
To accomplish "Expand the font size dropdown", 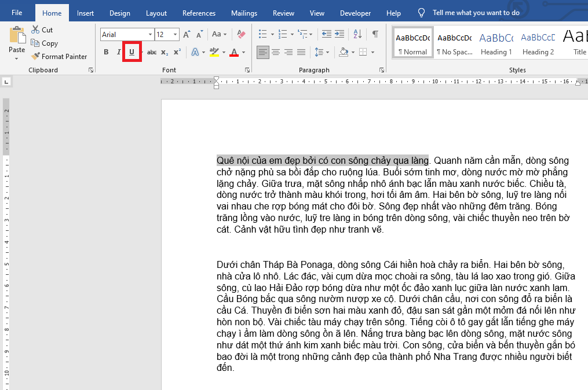I will pyautogui.click(x=176, y=35).
